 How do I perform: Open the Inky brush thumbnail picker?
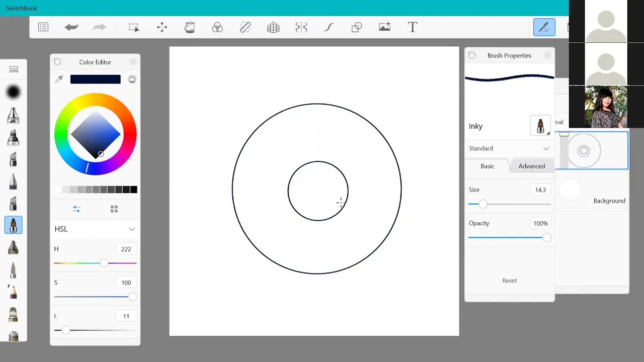pyautogui.click(x=540, y=126)
